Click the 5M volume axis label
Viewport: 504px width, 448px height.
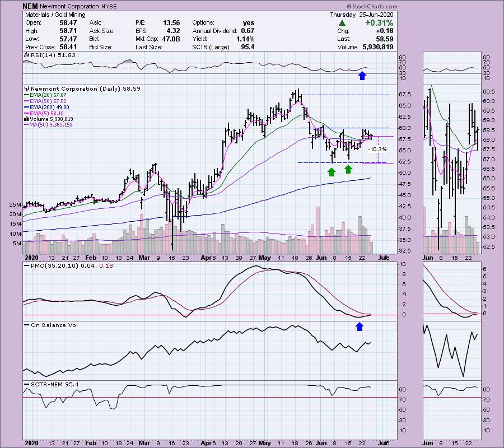coord(17,244)
